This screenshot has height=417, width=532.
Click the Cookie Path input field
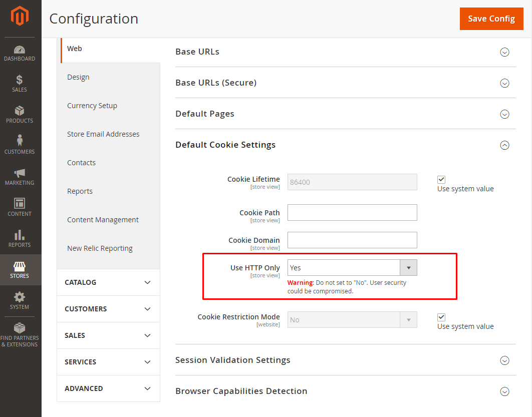click(x=352, y=212)
